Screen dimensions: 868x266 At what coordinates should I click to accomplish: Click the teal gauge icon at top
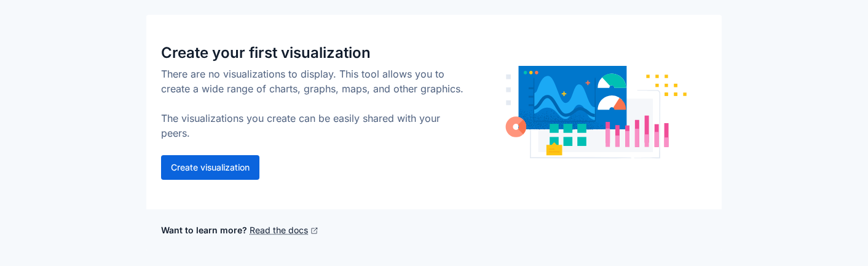coord(612,81)
